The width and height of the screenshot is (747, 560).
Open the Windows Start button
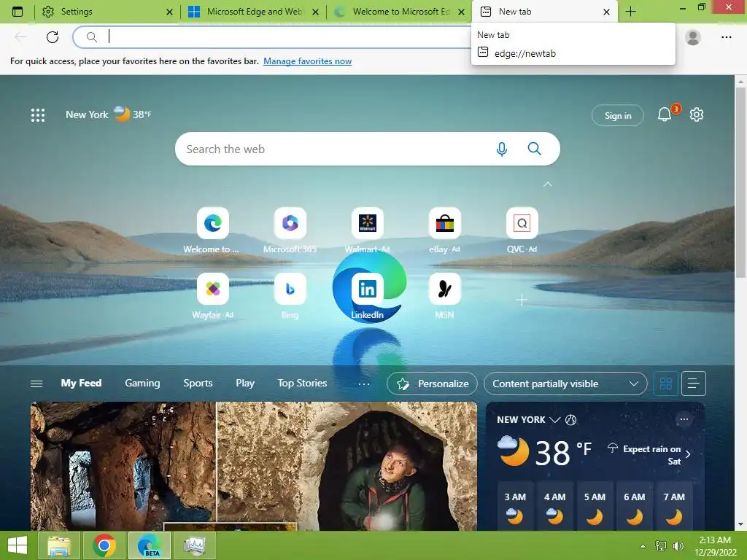[18, 545]
